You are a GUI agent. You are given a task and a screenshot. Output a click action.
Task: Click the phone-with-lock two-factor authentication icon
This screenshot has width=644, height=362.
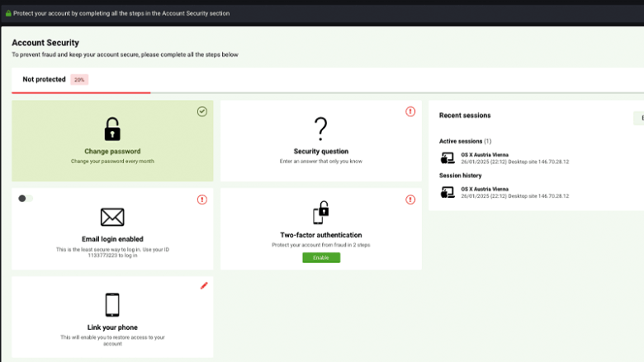coord(321,213)
